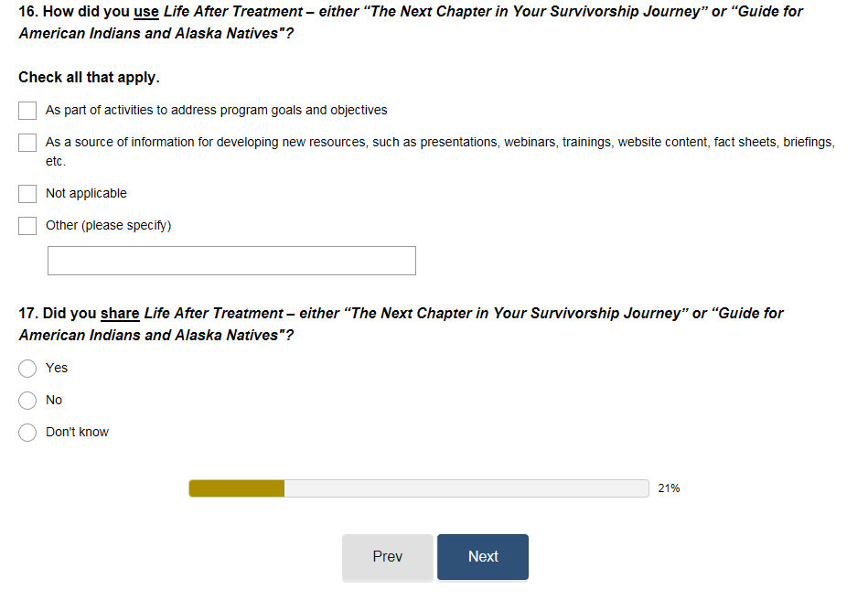Check the program goals and objectives checkbox

pos(27,111)
